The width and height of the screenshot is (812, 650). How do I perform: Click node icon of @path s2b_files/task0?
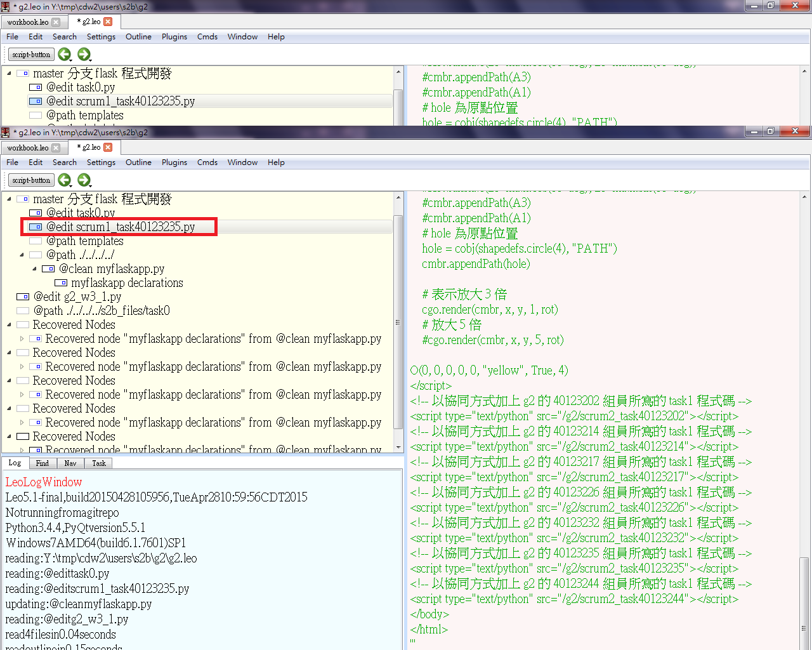pyautogui.click(x=23, y=311)
